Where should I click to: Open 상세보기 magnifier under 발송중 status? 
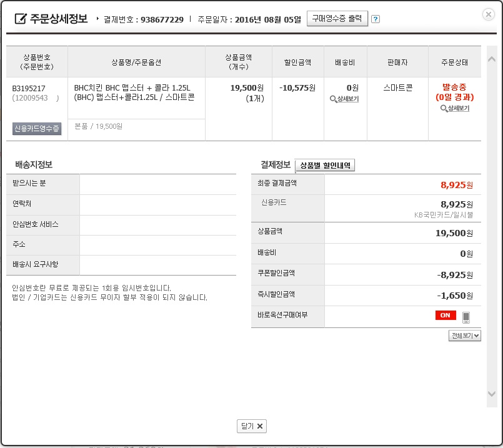[x=454, y=108]
